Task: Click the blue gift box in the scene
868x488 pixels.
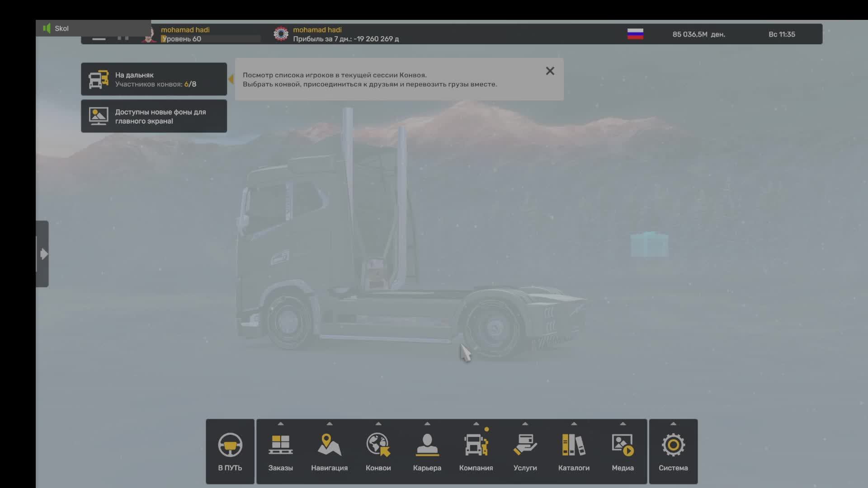Action: point(649,244)
